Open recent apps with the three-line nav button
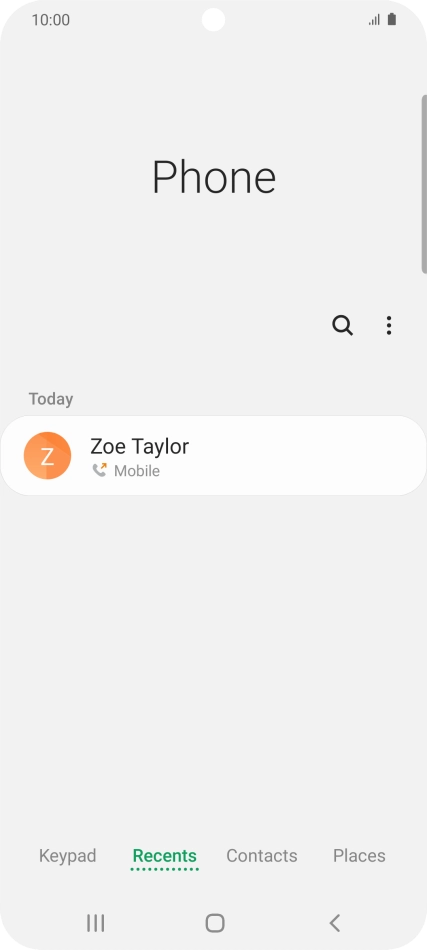 [95, 923]
